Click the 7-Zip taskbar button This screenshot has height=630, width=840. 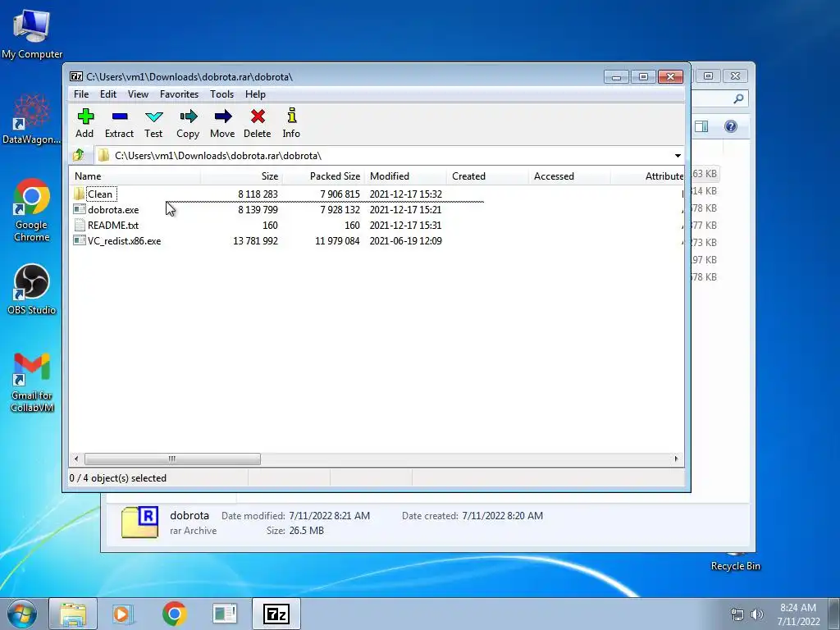coord(276,614)
